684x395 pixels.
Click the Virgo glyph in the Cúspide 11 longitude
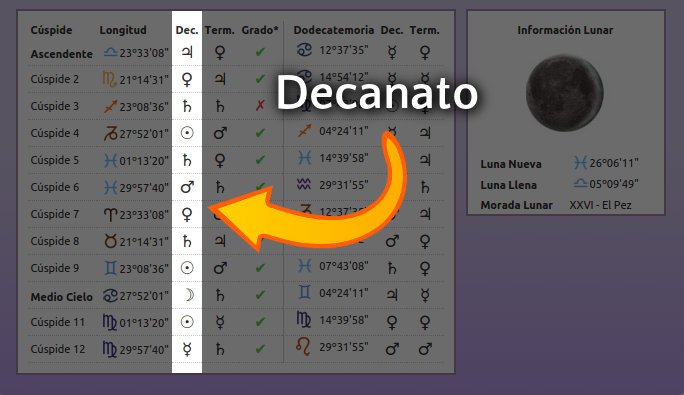click(109, 322)
